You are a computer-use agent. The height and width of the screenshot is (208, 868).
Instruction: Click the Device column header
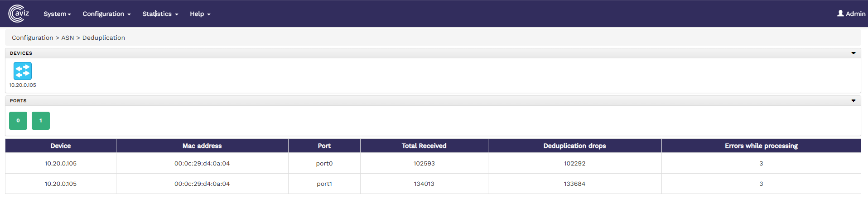(x=61, y=146)
